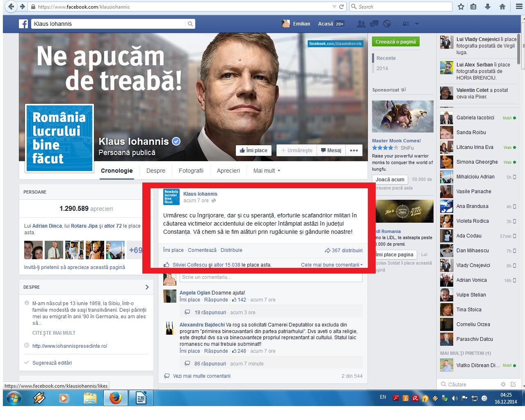
Task: Open notifications globe icon
Action: point(387,24)
